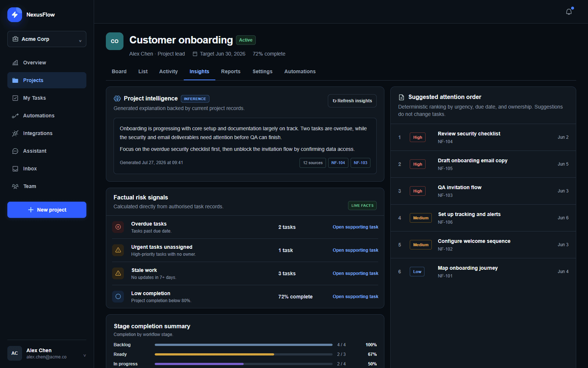
Task: Click the High priority badge for NF-104
Action: 417,137
